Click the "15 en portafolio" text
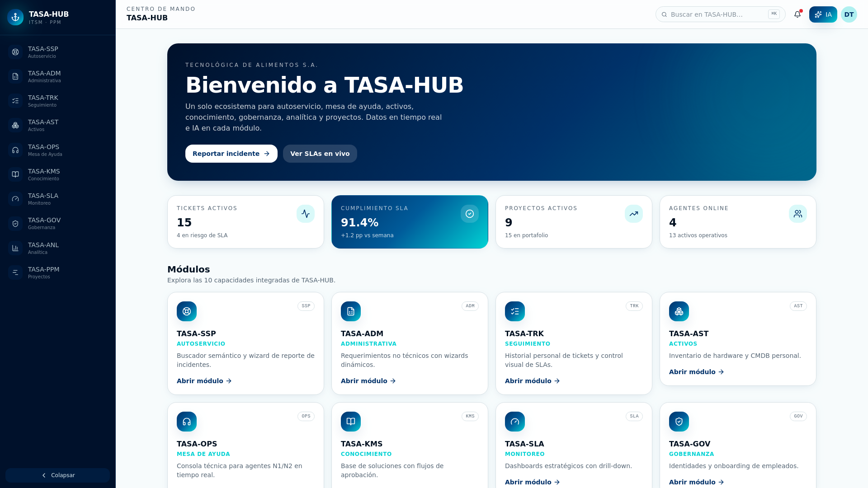The image size is (868, 488). coord(526,235)
